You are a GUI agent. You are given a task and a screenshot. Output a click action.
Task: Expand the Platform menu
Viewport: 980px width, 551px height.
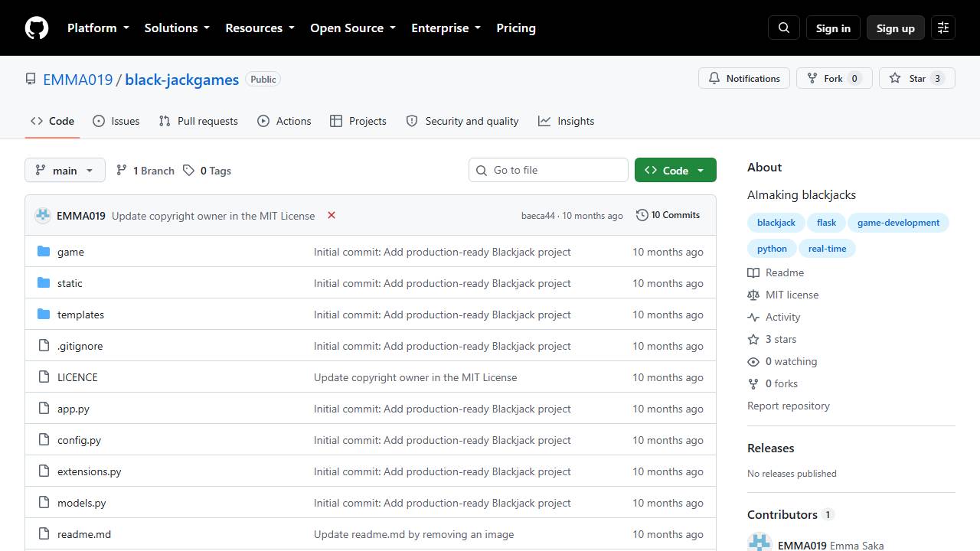pyautogui.click(x=98, y=28)
